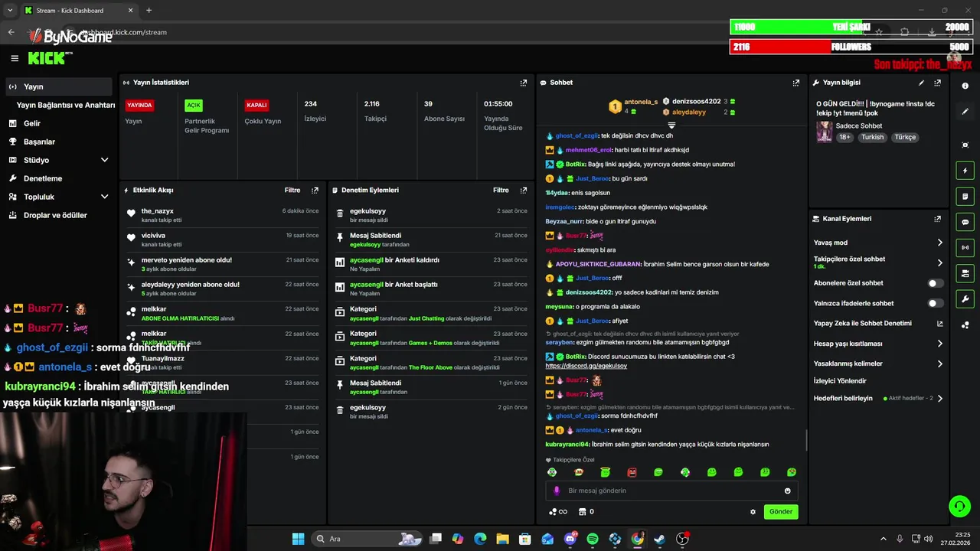The image size is (980, 551).
Task: Pop out the Yayın İstatistikleri panel
Action: click(x=524, y=83)
